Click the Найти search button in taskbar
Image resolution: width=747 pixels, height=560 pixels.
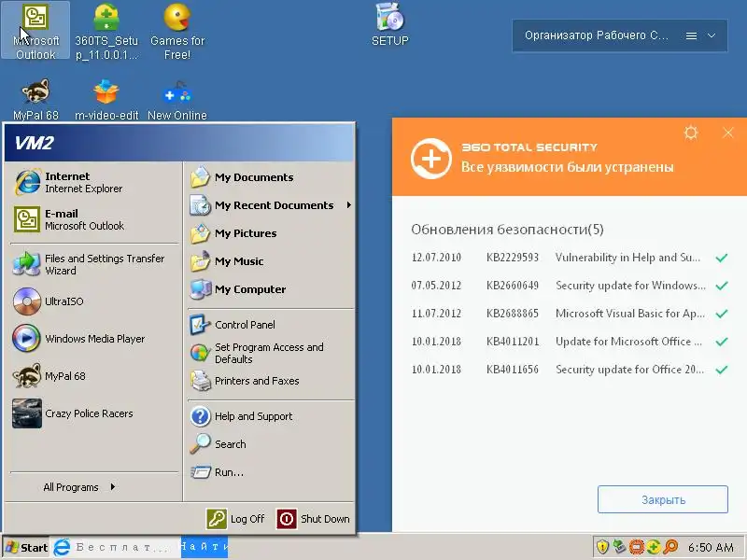[204, 547]
